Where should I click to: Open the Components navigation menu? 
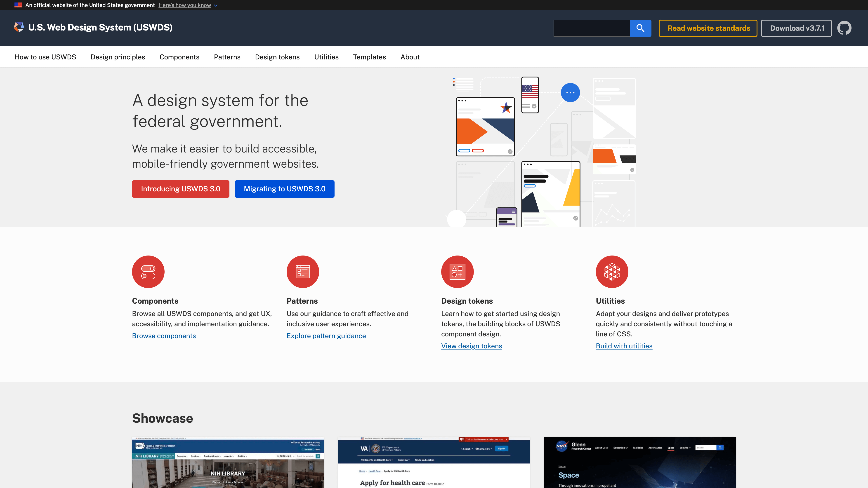click(x=179, y=57)
